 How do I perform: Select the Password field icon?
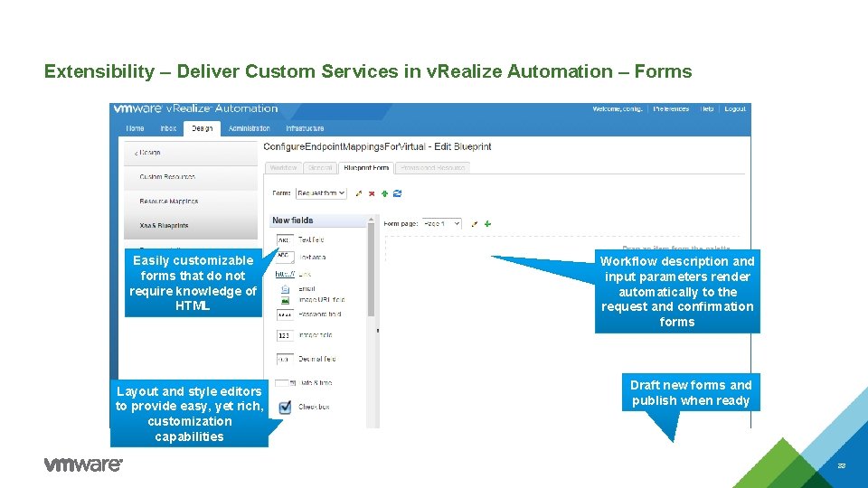click(x=285, y=314)
